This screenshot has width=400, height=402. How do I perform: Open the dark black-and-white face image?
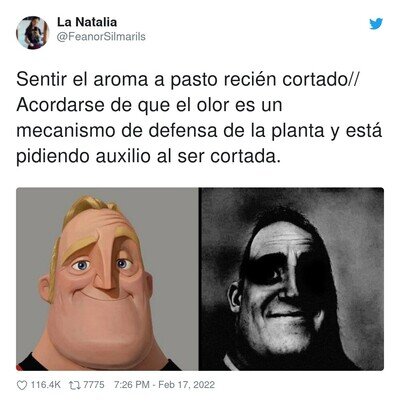(291, 279)
